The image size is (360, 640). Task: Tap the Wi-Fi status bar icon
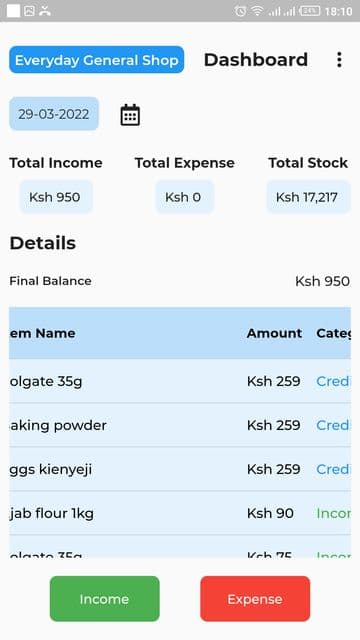[x=257, y=11]
